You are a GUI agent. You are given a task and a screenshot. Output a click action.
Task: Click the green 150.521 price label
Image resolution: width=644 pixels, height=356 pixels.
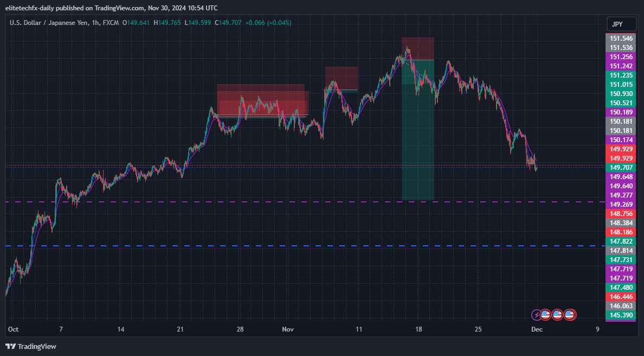(621, 103)
